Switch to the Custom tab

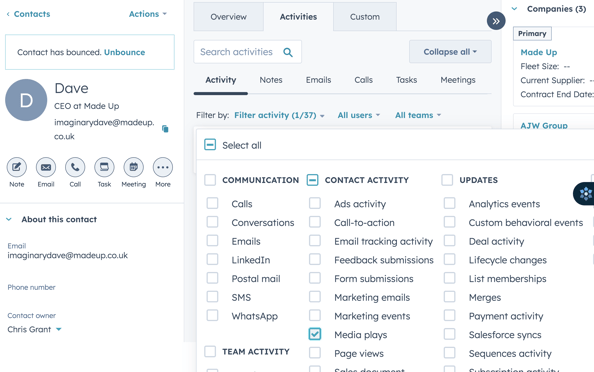point(365,17)
